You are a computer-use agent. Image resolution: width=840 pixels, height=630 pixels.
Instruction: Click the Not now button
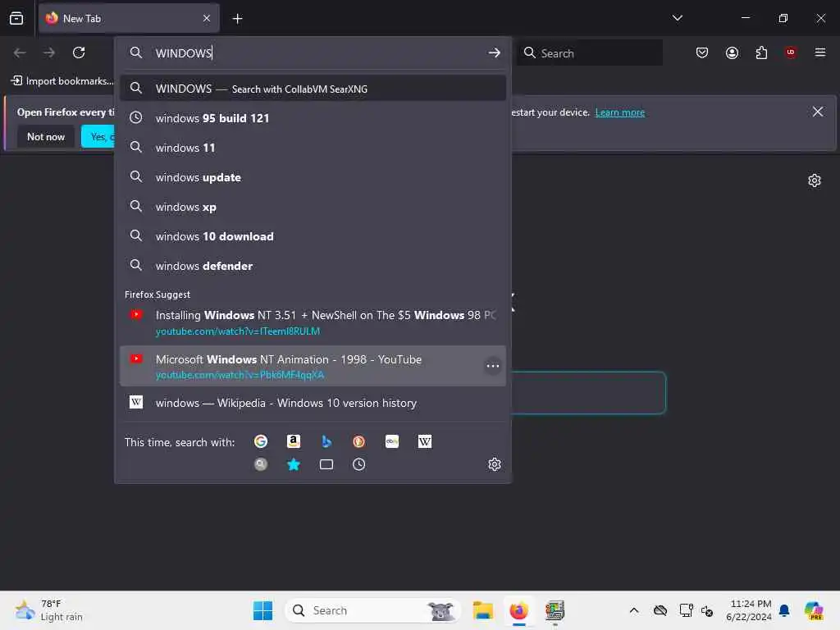click(46, 137)
